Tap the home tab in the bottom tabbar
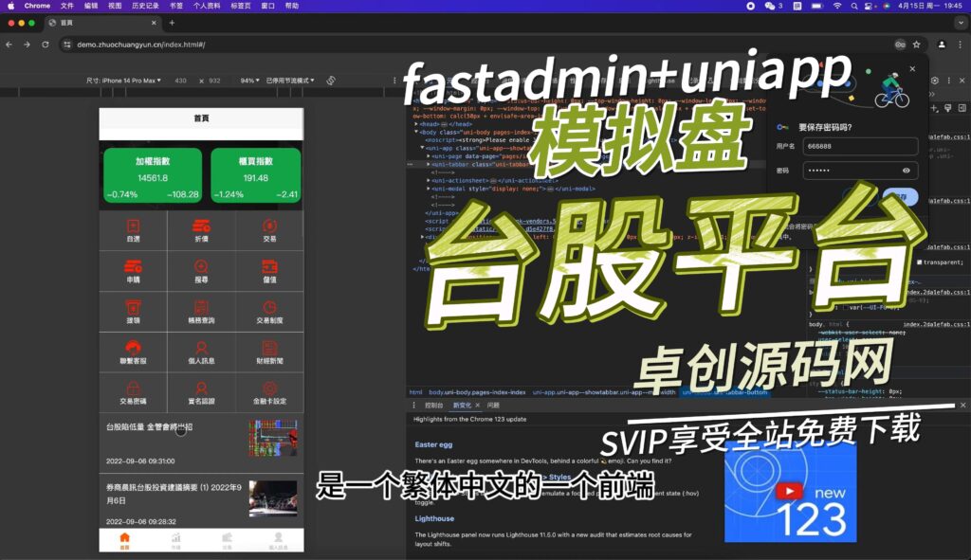Screen dimensions: 971x560 [124, 540]
